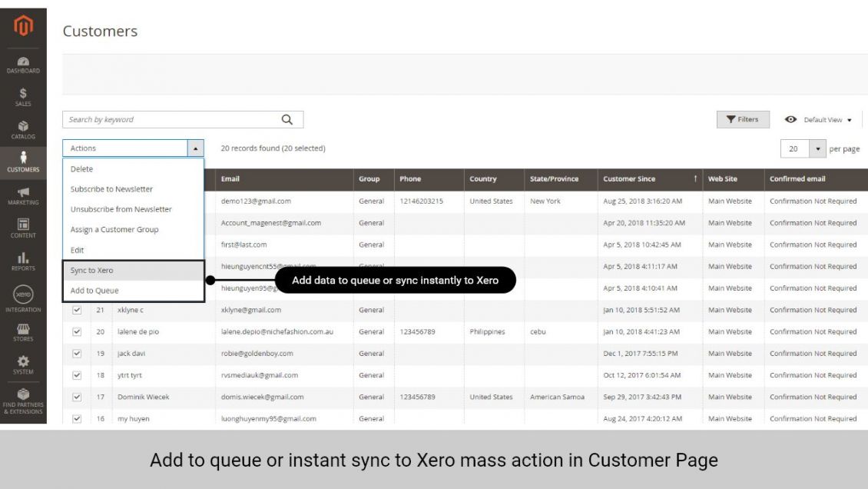Open the Filters button
This screenshot has width=868, height=489.
pyautogui.click(x=742, y=120)
